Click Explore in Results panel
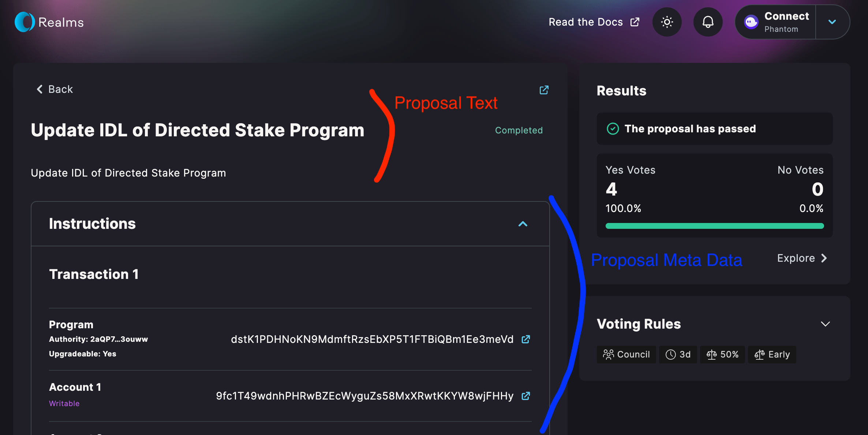This screenshot has height=435, width=868. point(802,258)
